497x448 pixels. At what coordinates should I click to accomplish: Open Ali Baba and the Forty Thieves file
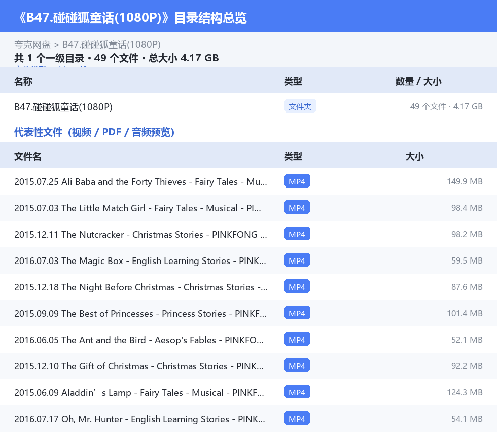[141, 182]
